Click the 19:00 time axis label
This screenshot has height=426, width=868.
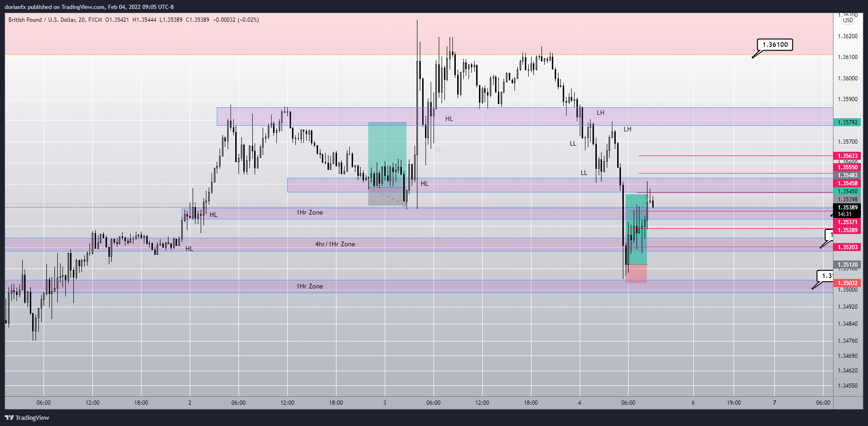click(734, 403)
